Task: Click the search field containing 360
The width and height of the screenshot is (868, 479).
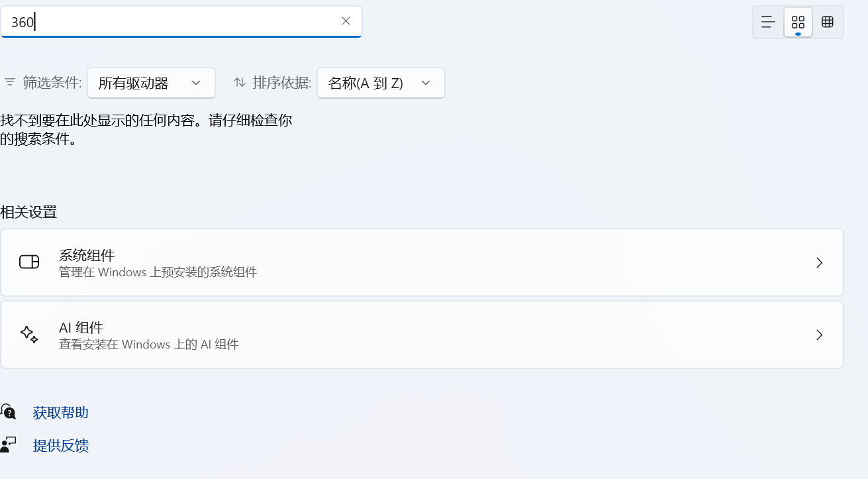Action: pos(181,22)
